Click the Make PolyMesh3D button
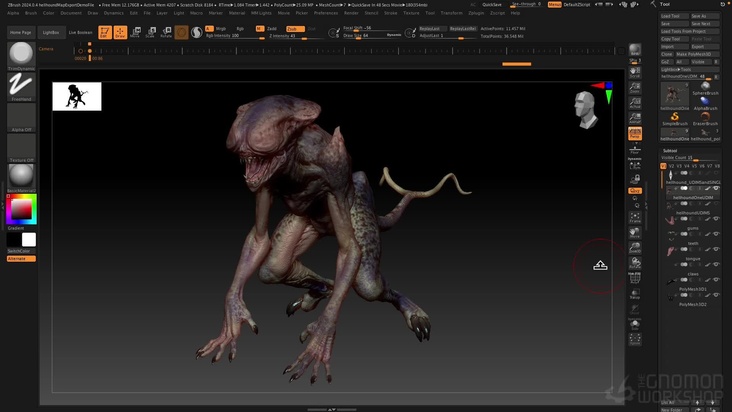The width and height of the screenshot is (732, 412). (697, 54)
